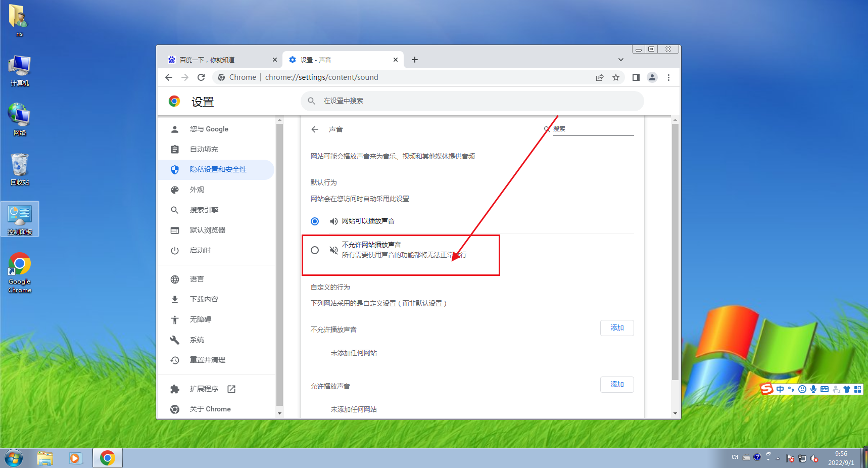Click the muted speaker icon in system tray
868x468 pixels.
pos(814,458)
